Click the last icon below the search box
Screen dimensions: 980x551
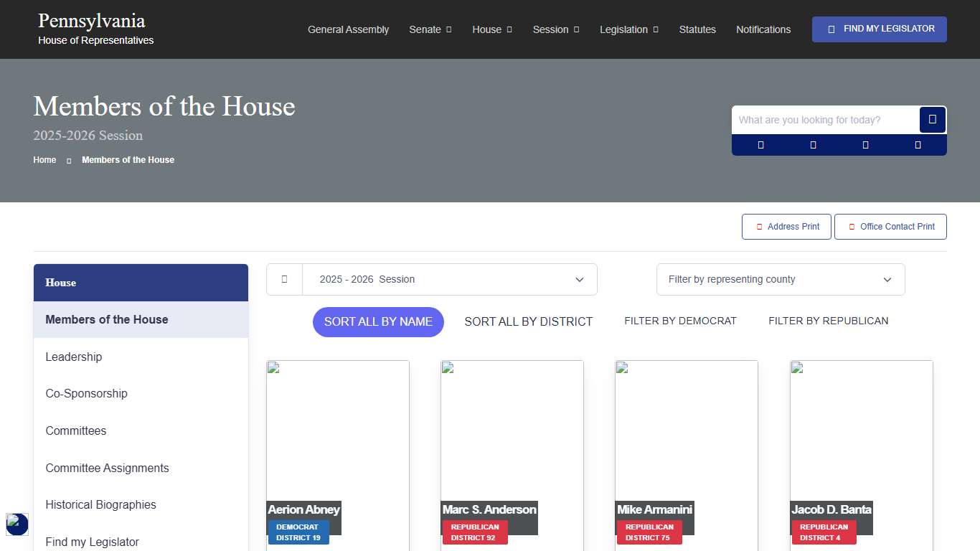pyautogui.click(x=918, y=145)
